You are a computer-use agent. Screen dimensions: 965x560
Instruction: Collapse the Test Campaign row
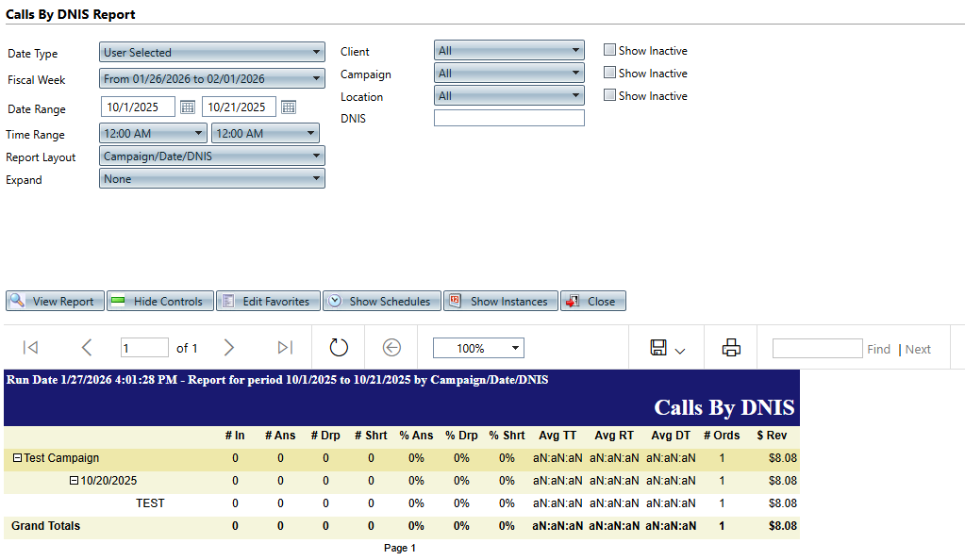(x=17, y=458)
